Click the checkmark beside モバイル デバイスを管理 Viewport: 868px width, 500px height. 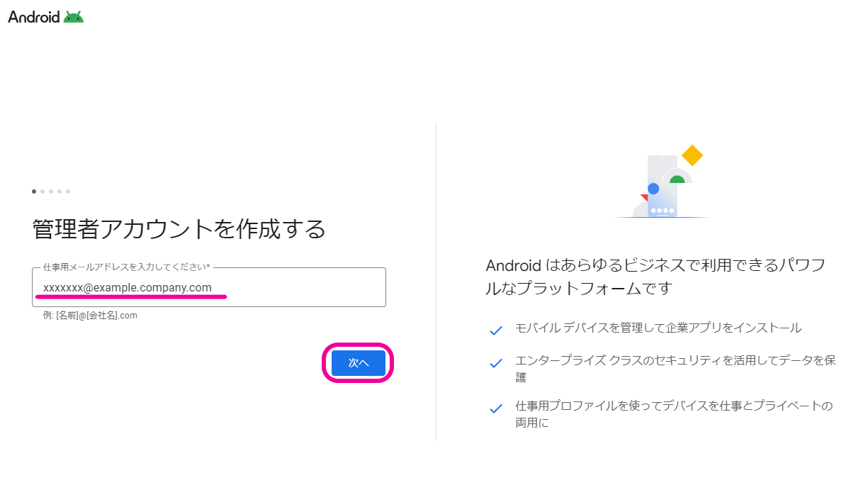(x=496, y=330)
